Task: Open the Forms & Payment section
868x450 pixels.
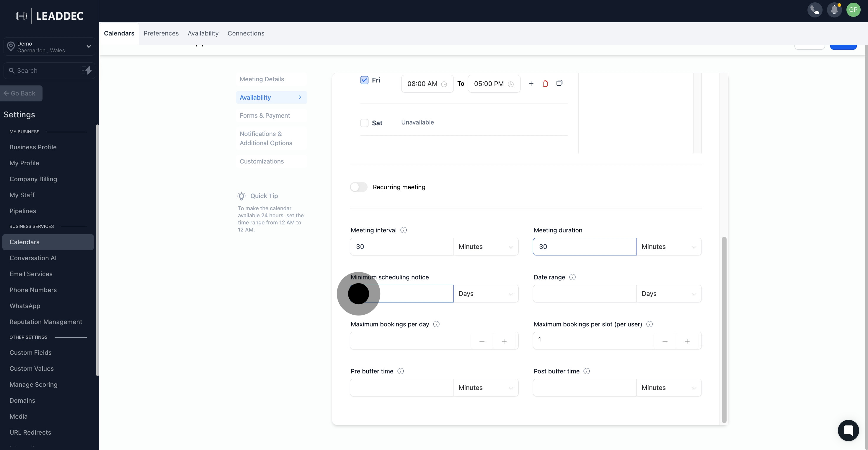Action: (265, 115)
